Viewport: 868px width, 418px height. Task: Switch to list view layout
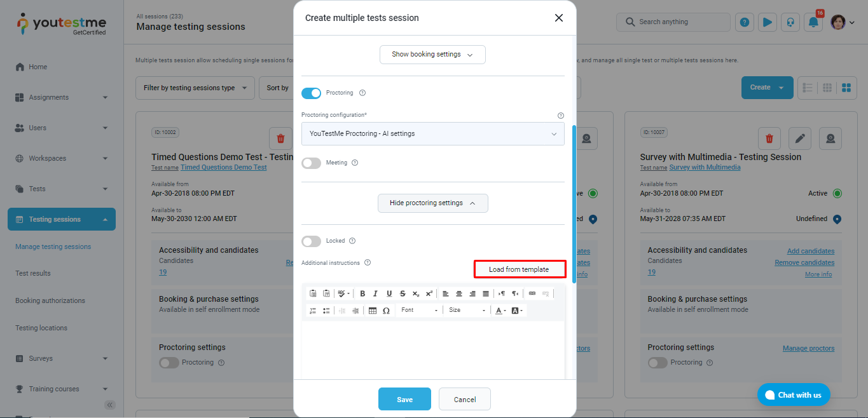pyautogui.click(x=808, y=88)
